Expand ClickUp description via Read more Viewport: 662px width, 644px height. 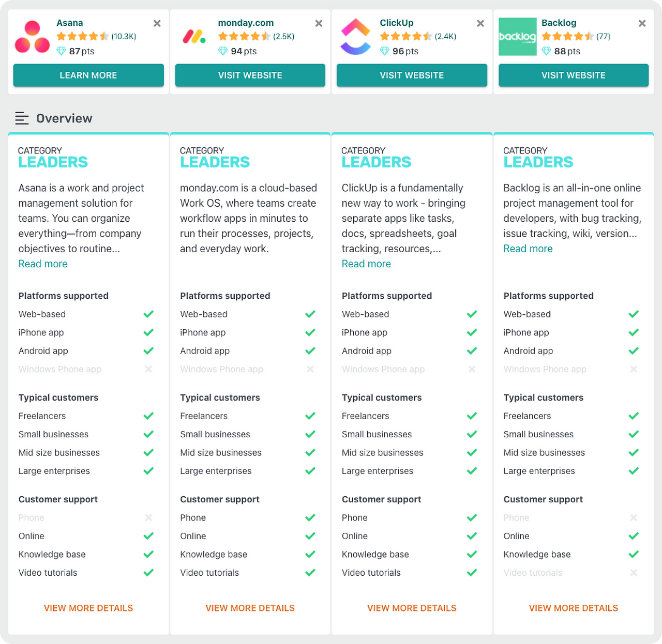point(366,264)
